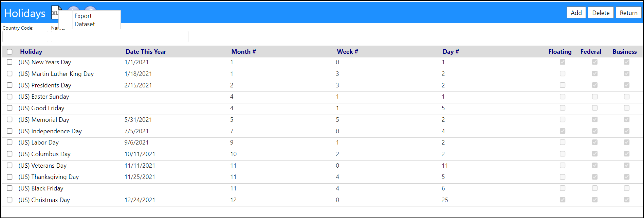Click the XL Excel export icon
644x218 pixels.
tap(55, 13)
